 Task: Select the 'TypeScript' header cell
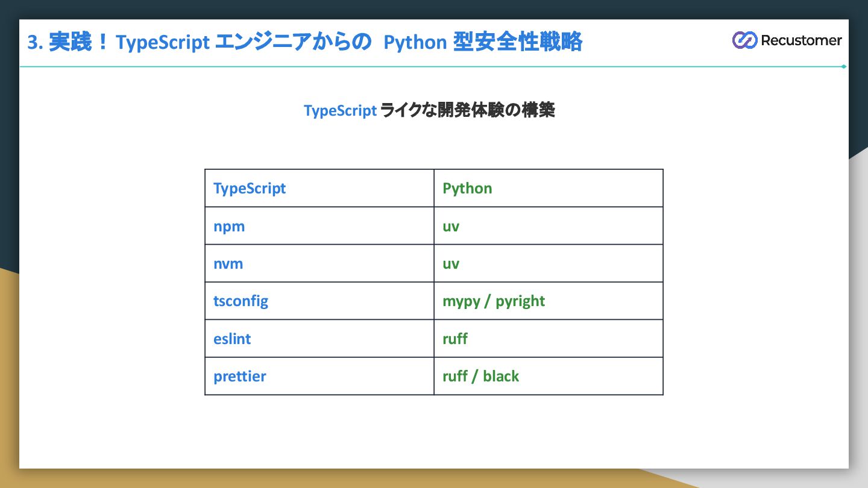319,188
